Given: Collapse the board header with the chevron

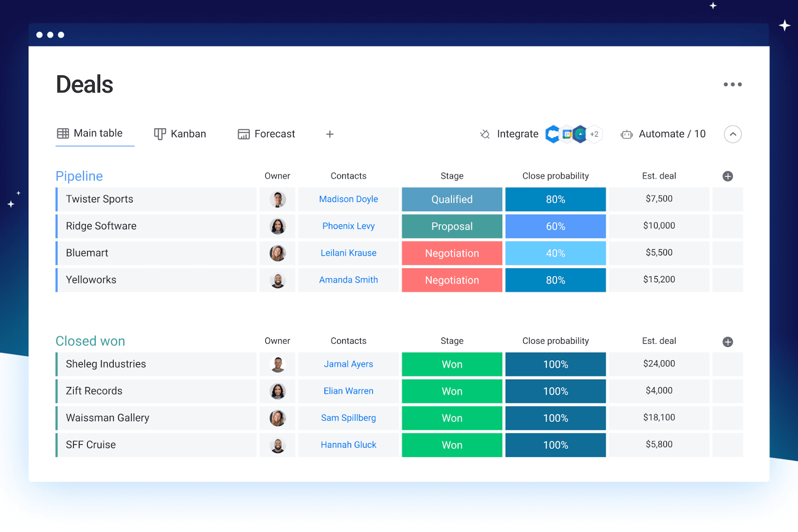Looking at the screenshot, I should point(732,134).
